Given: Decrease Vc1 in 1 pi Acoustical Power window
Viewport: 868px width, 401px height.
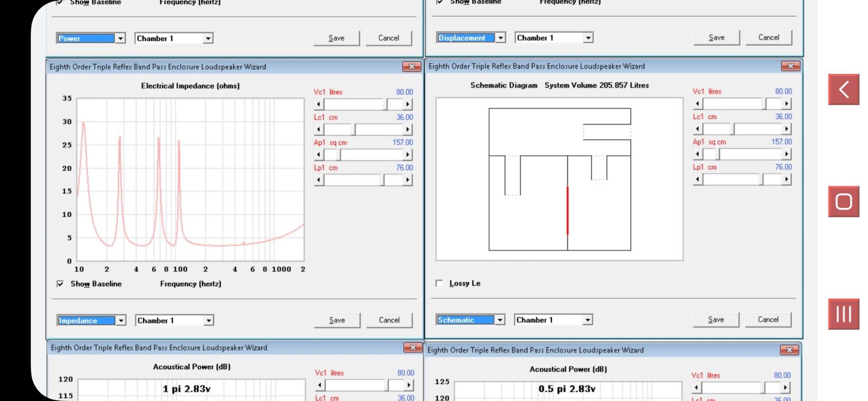Looking at the screenshot, I should pos(320,385).
